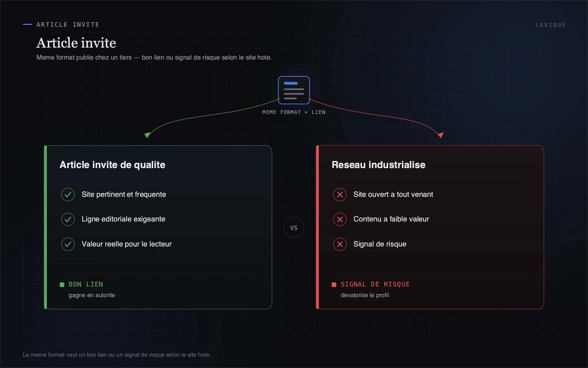Click the red X beside Signal de risque item

pos(340,244)
